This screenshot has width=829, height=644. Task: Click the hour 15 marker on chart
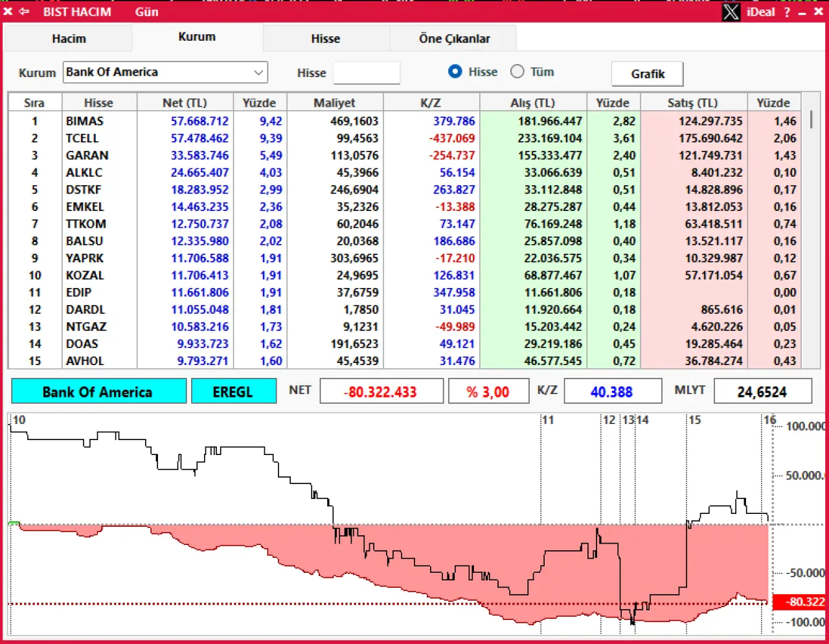694,420
